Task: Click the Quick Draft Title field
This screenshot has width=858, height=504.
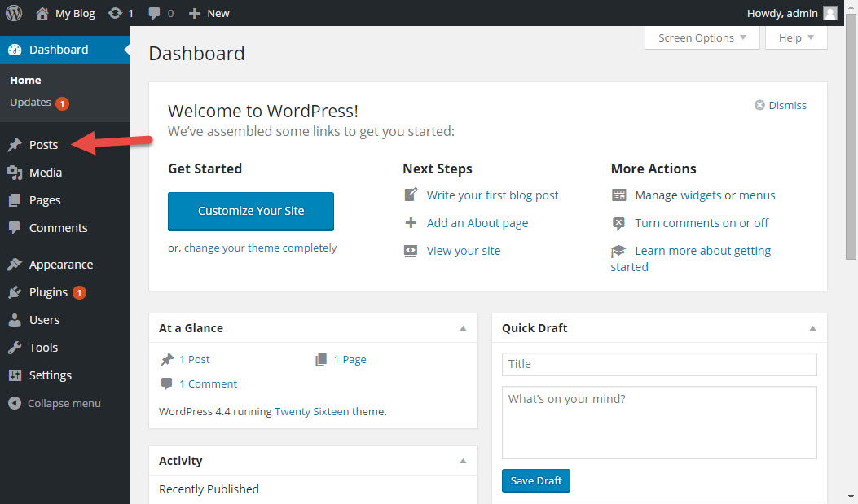Action: coord(658,364)
